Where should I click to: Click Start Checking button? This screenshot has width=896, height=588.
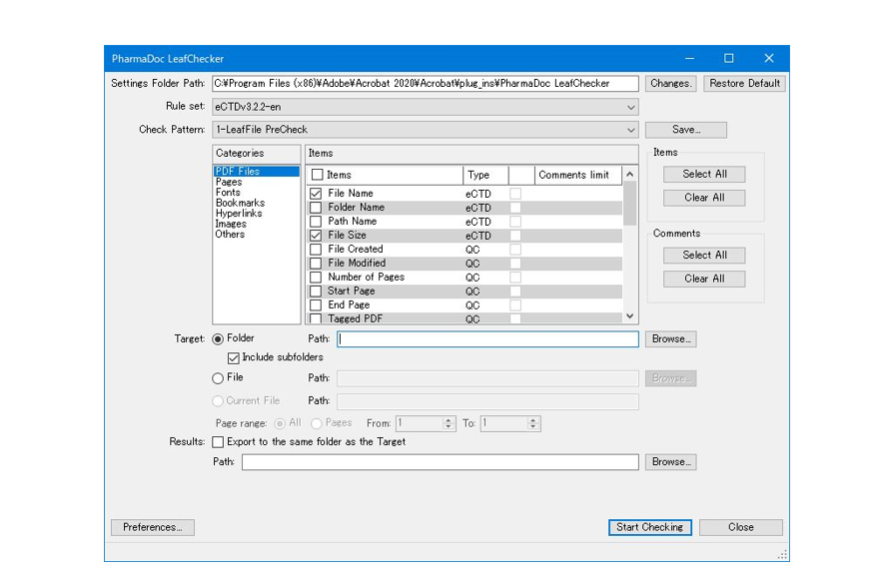click(649, 527)
